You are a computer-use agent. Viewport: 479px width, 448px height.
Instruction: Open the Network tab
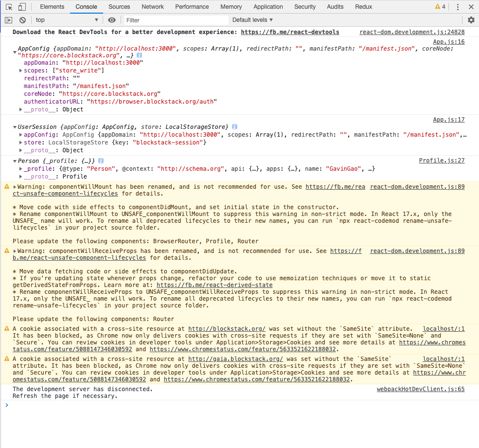153,7
